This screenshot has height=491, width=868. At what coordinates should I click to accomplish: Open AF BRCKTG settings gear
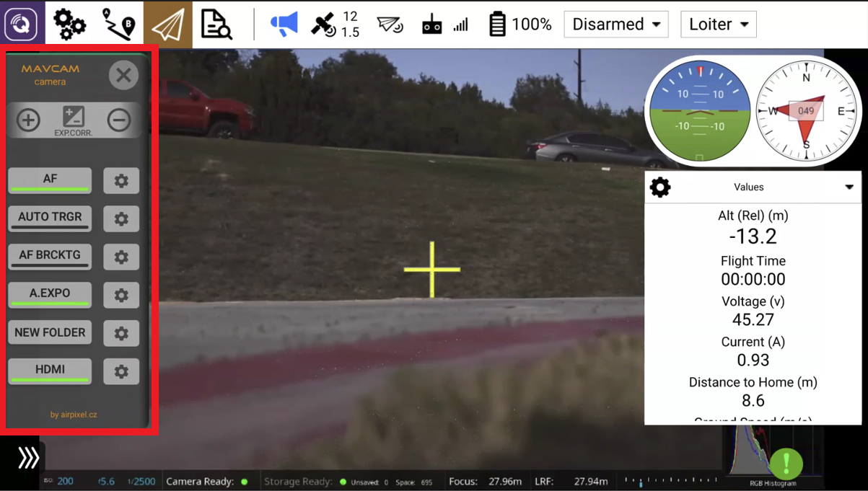(x=121, y=257)
